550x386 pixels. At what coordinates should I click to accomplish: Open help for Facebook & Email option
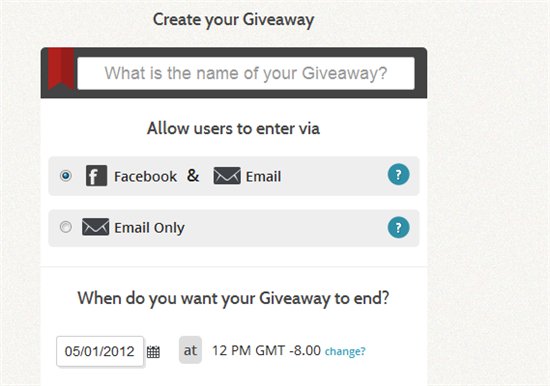[x=398, y=174]
